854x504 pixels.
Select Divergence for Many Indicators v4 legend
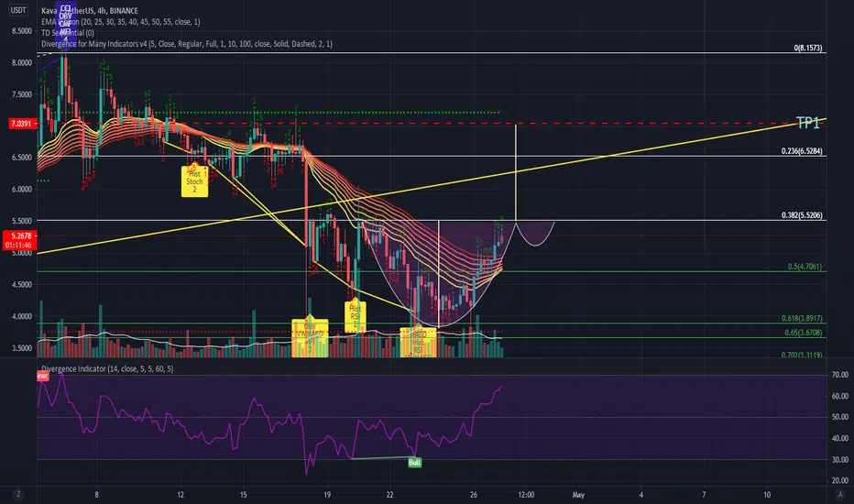tap(186, 44)
